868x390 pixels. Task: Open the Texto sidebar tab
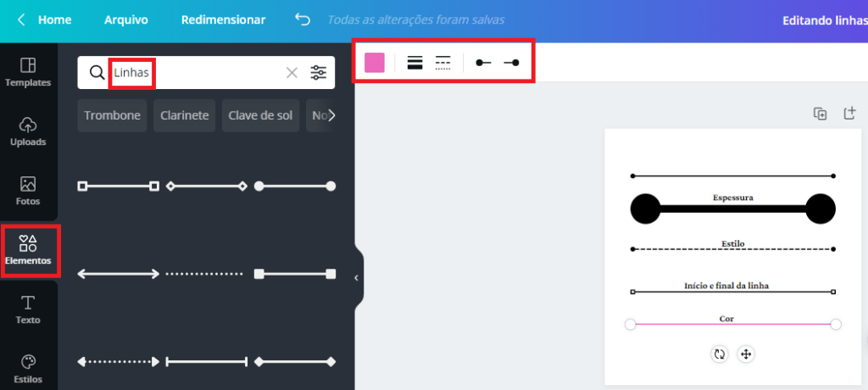click(x=28, y=309)
